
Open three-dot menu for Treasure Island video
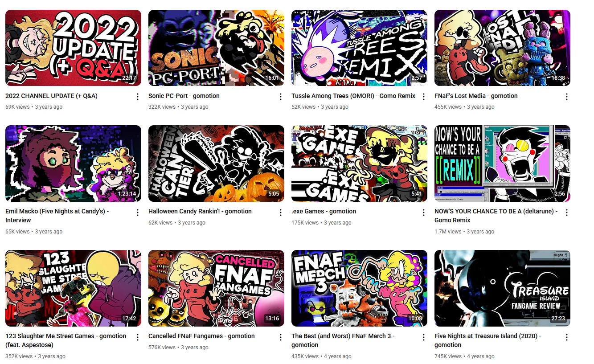click(x=567, y=337)
